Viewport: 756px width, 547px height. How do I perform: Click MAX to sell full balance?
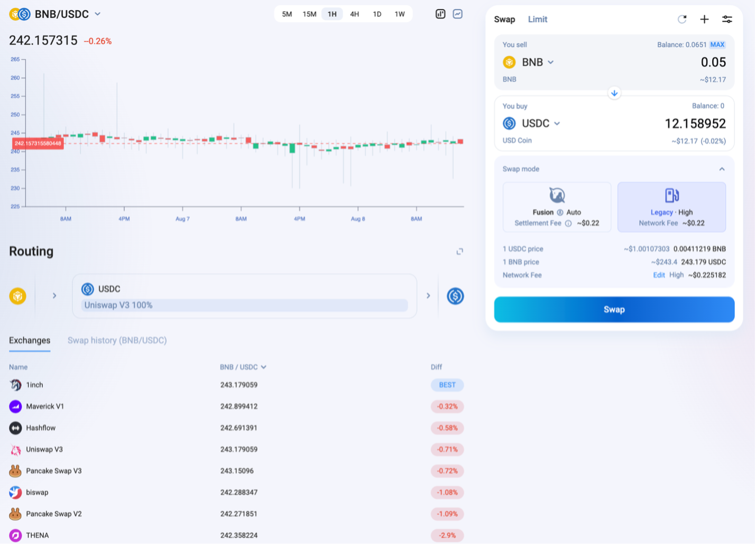pos(717,45)
